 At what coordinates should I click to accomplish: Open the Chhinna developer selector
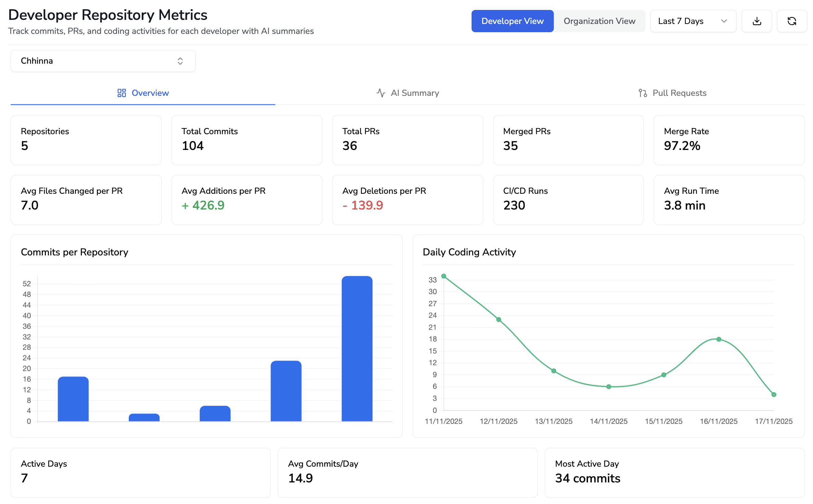(103, 61)
